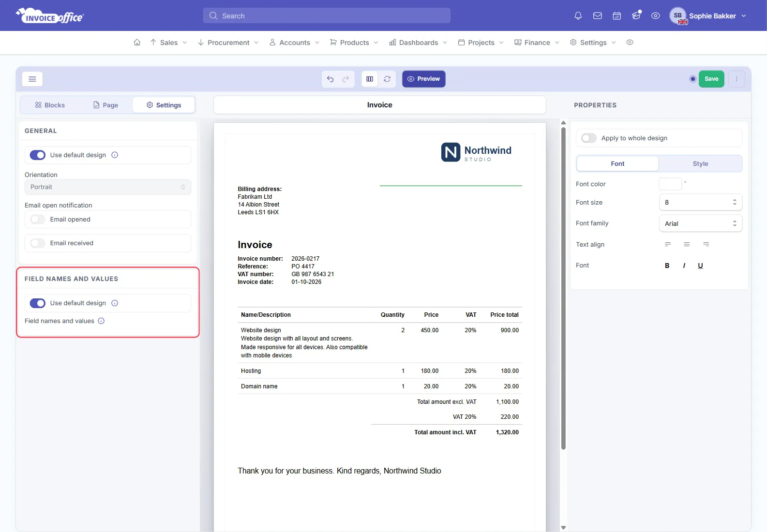Open the mail inbox icon
This screenshot has height=532, width=767.
click(x=598, y=16)
